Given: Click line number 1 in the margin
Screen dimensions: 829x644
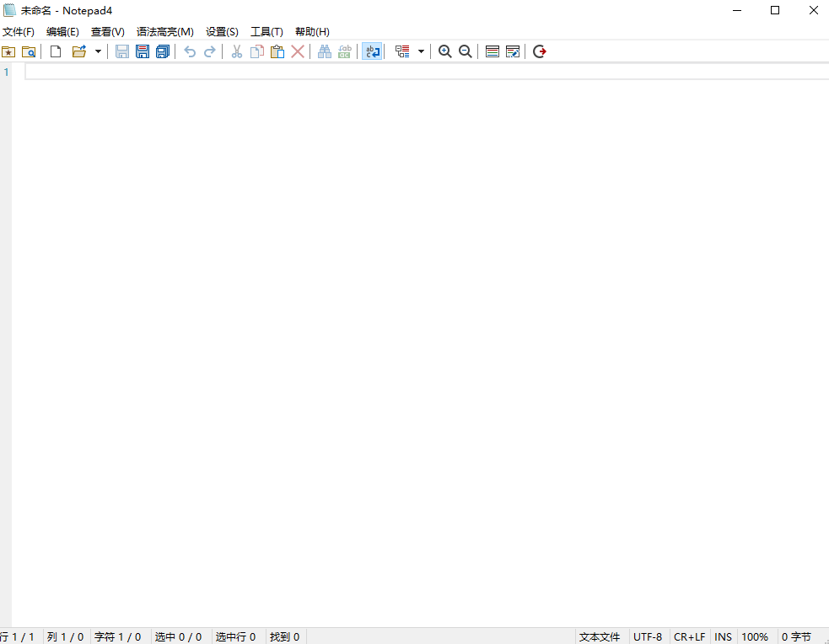Looking at the screenshot, I should pos(7,72).
